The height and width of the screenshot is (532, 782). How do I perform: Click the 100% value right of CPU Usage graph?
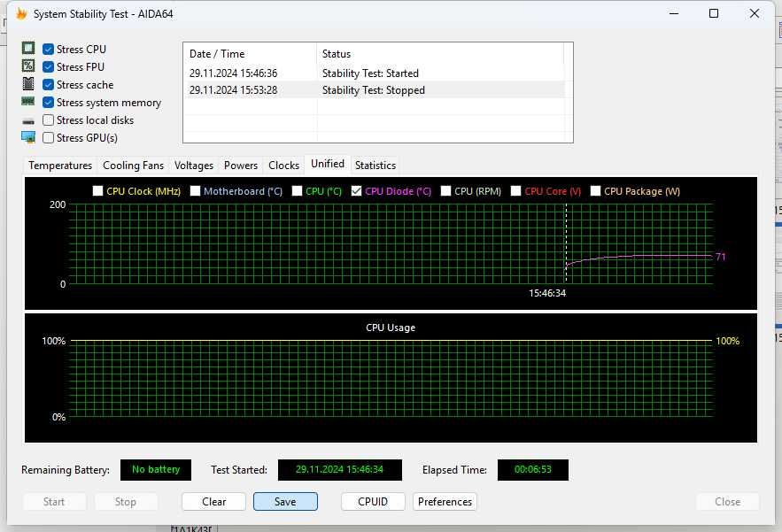click(728, 341)
